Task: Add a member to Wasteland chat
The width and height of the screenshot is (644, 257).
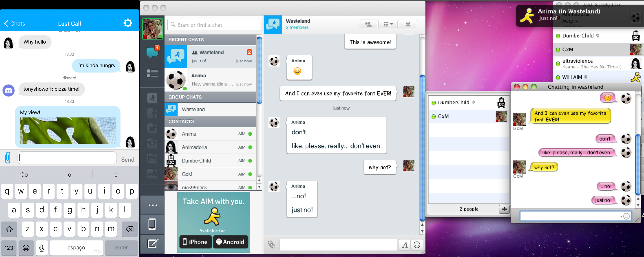Action: point(368,24)
